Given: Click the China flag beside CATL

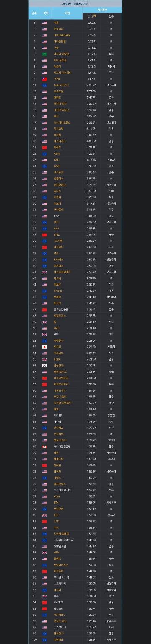Looking at the screenshot, I should click(x=44, y=522).
